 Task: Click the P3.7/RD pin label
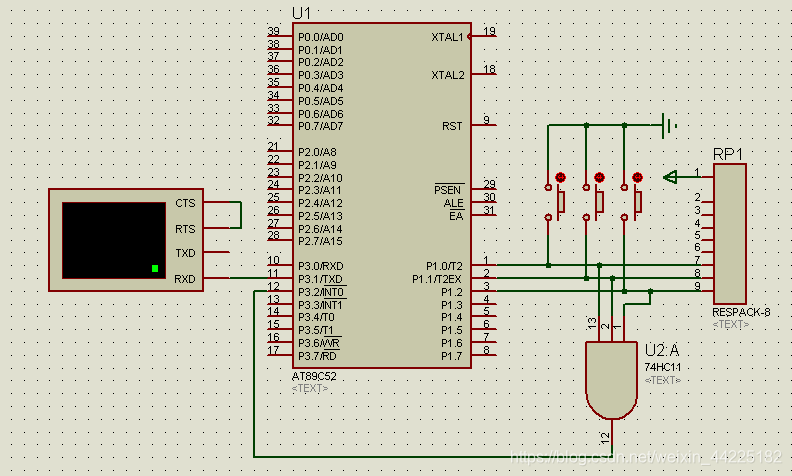coord(317,356)
